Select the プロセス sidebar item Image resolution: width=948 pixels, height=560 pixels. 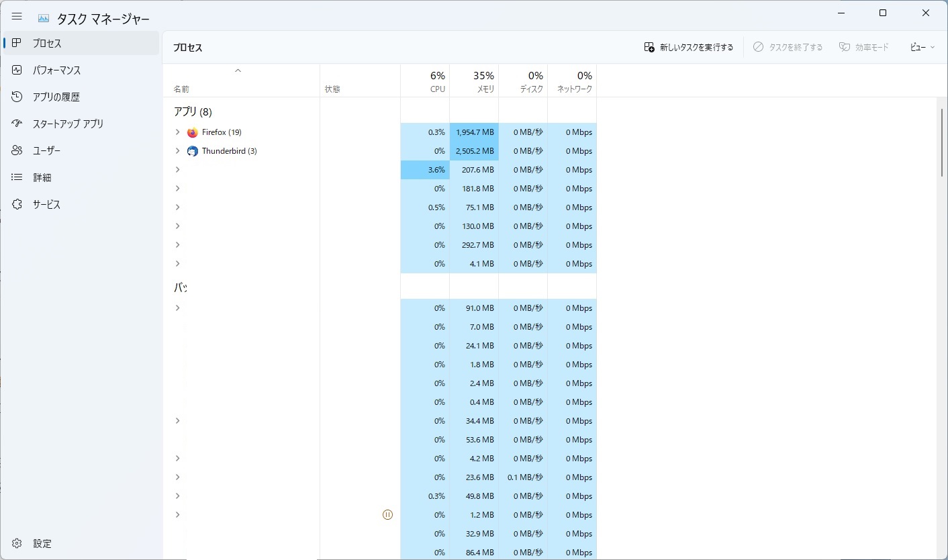[x=46, y=44]
